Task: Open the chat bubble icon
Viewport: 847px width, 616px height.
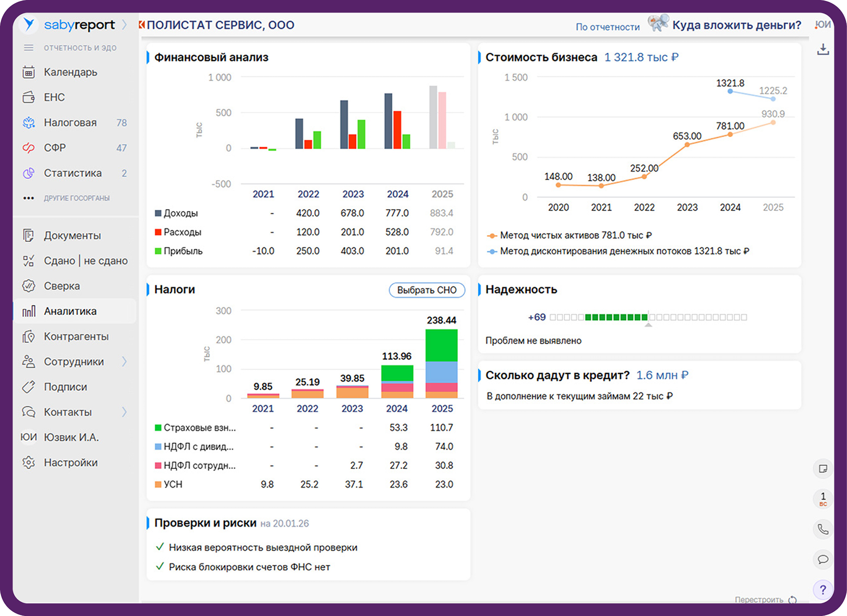Action: pos(822,560)
